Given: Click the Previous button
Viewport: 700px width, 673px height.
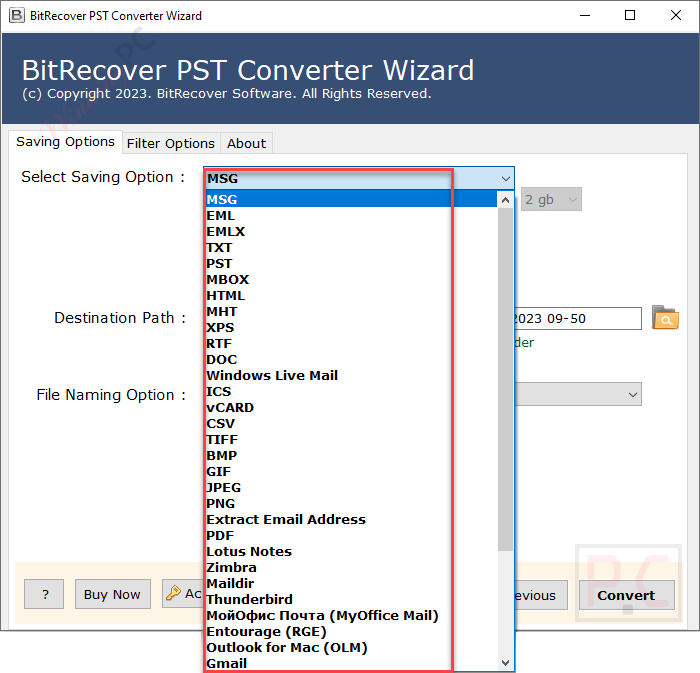Looking at the screenshot, I should (x=541, y=595).
